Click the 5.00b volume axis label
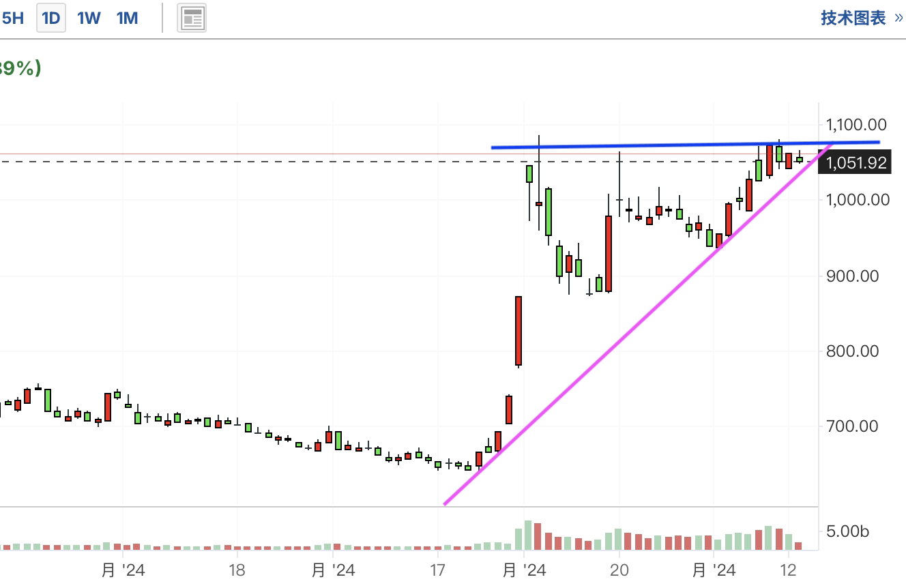906x588 pixels. 847,531
